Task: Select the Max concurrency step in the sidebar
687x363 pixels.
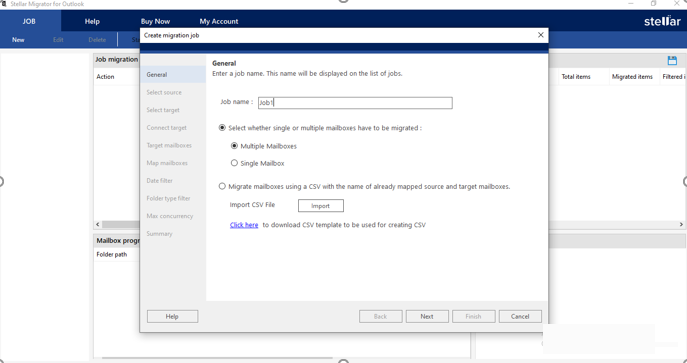Action: coord(170,216)
